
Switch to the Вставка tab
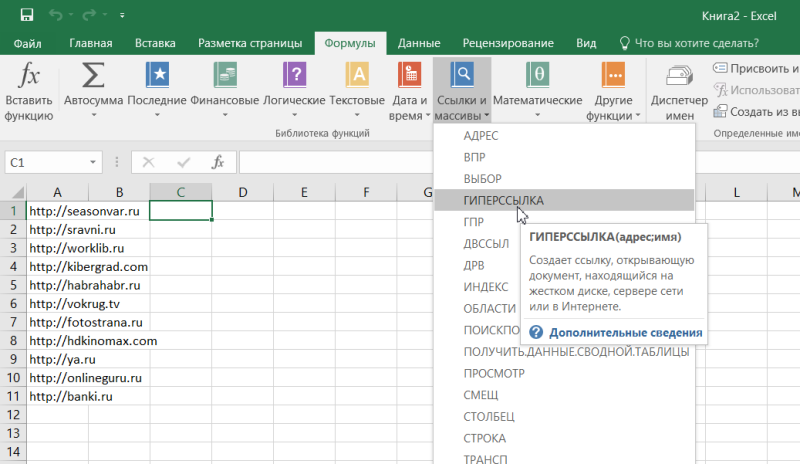[x=155, y=43]
